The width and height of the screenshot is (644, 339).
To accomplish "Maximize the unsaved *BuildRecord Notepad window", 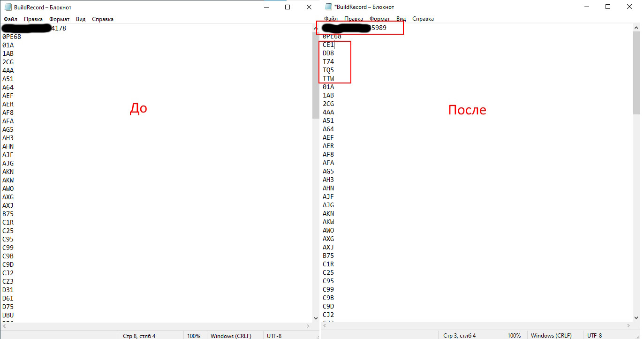I will (608, 7).
